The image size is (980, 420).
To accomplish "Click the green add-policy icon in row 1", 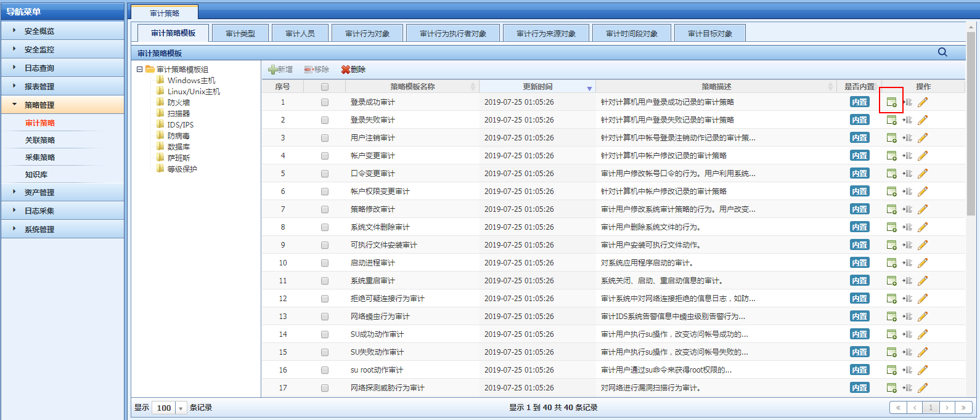I will [891, 102].
